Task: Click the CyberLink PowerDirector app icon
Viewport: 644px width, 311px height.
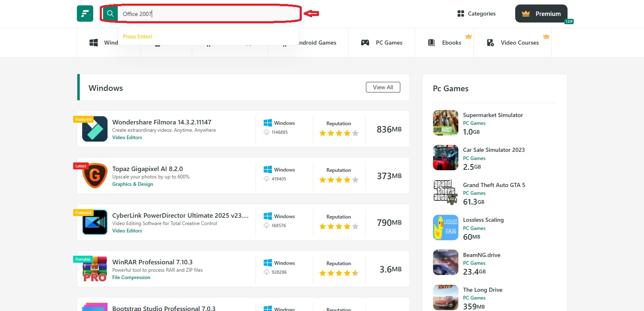Action: 95,222
